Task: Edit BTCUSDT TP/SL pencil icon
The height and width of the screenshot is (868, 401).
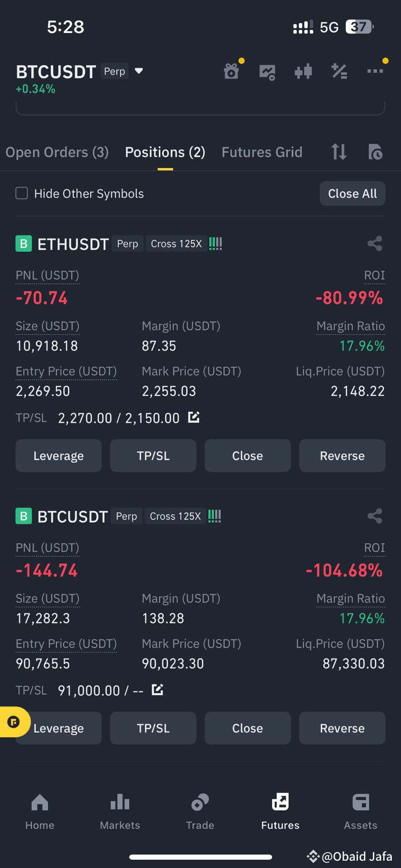Action: click(x=157, y=689)
